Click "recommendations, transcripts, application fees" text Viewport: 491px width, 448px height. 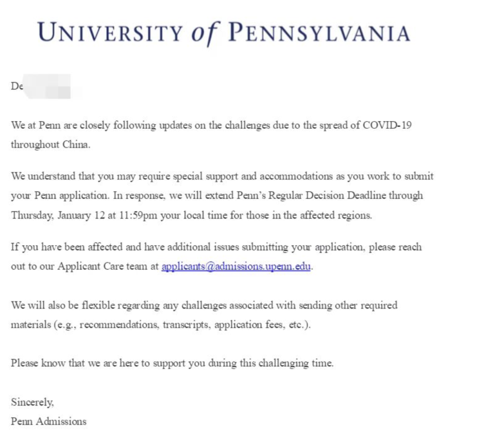(x=180, y=325)
